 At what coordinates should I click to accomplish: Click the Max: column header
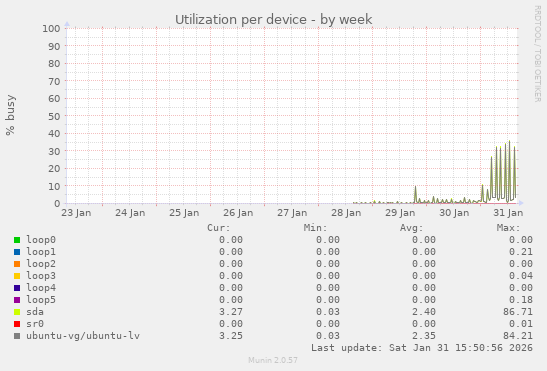coord(508,228)
